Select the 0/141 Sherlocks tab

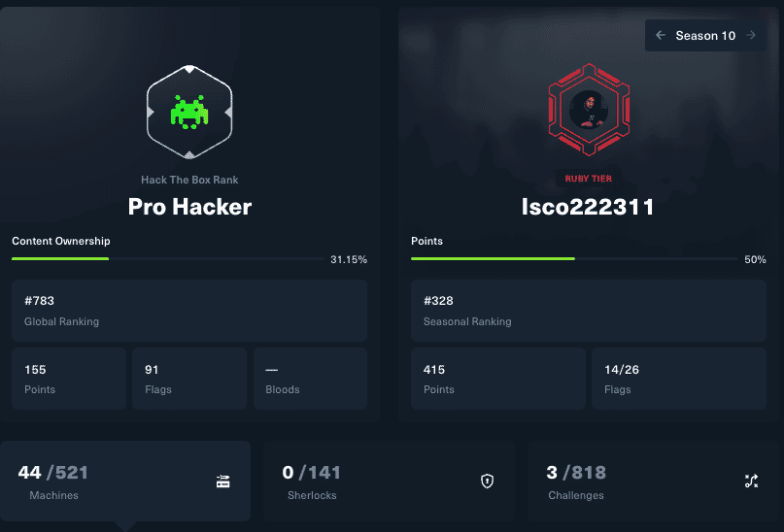pos(389,482)
